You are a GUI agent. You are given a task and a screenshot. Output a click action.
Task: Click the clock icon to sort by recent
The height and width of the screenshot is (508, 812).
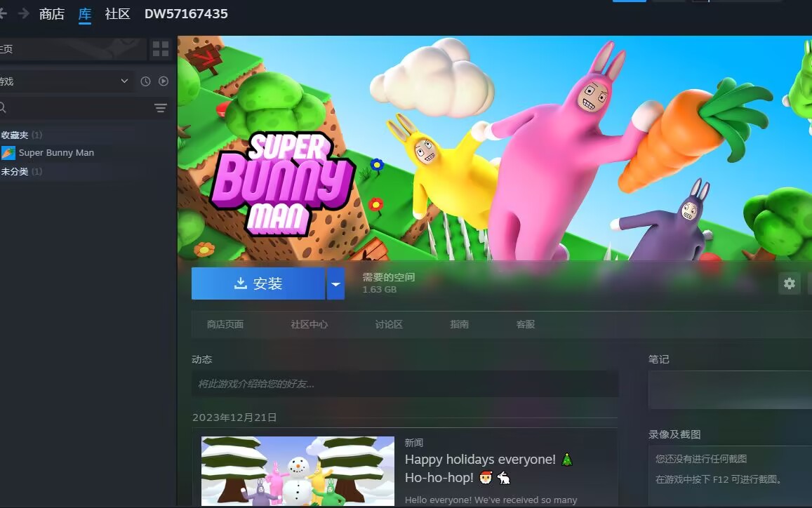[145, 81]
